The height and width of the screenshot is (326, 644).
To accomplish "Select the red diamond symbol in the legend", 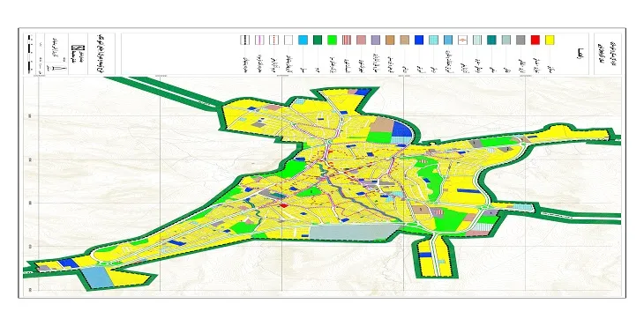I will (462, 40).
